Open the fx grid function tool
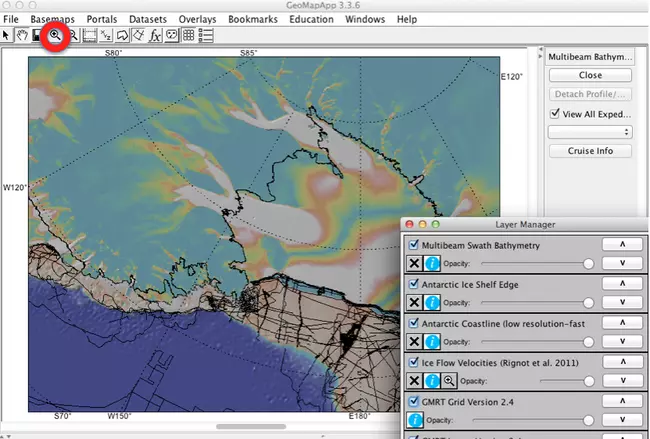This screenshot has width=650, height=439. [154, 35]
